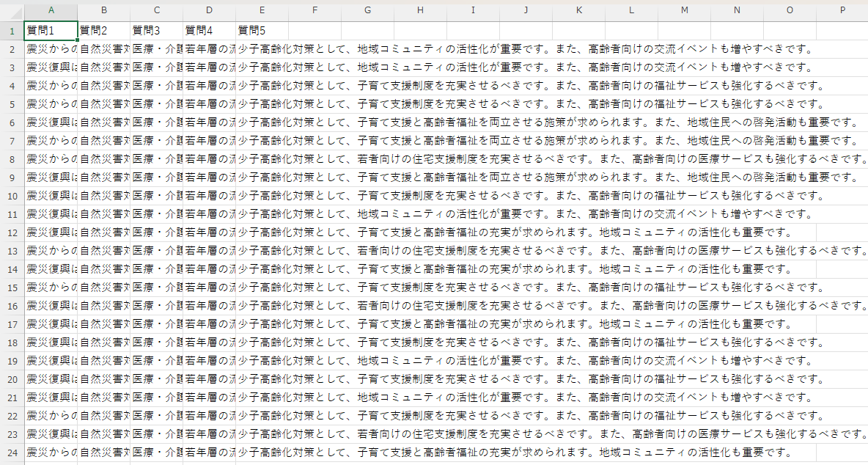Select row 23 header
Viewport: 868px width, 465px height.
(12, 433)
